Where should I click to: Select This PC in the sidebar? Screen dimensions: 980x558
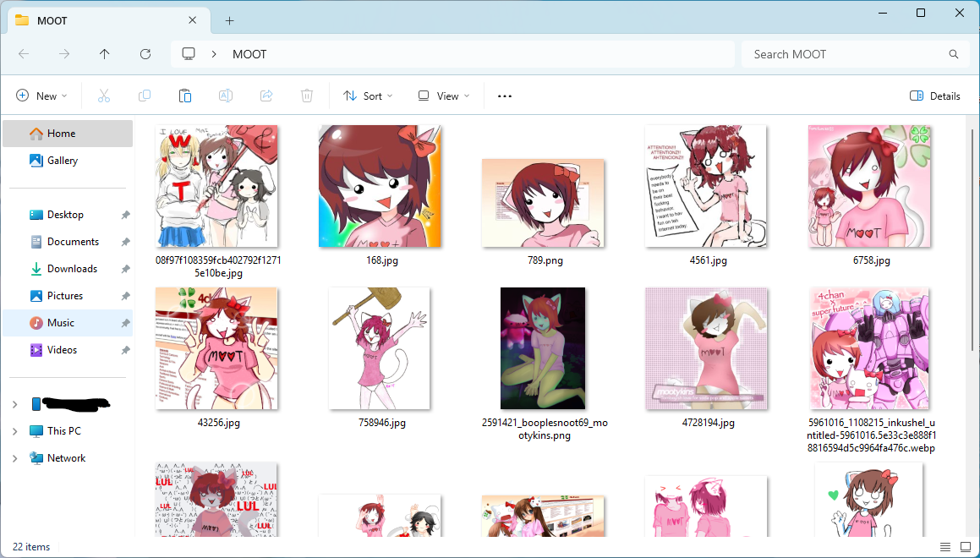(68, 431)
